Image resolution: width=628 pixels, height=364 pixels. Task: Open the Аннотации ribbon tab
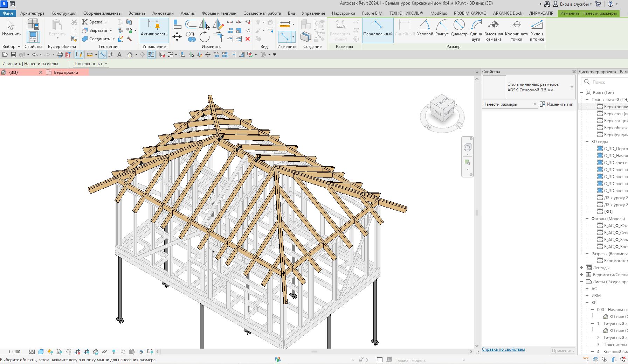pos(162,13)
